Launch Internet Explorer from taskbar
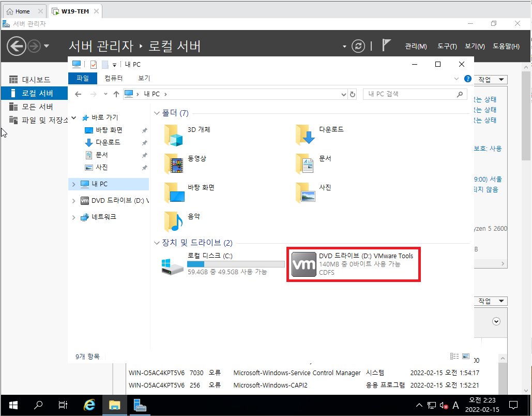This screenshot has height=416, width=532. point(89,405)
